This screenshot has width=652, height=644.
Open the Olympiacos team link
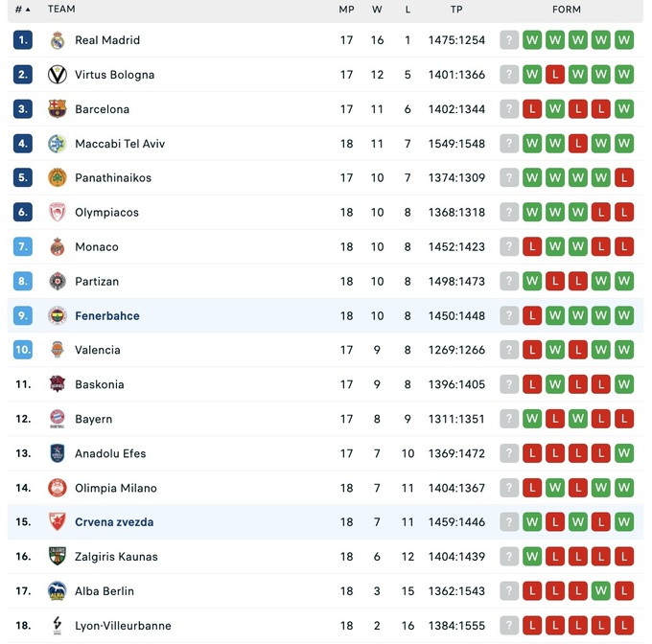[106, 213]
